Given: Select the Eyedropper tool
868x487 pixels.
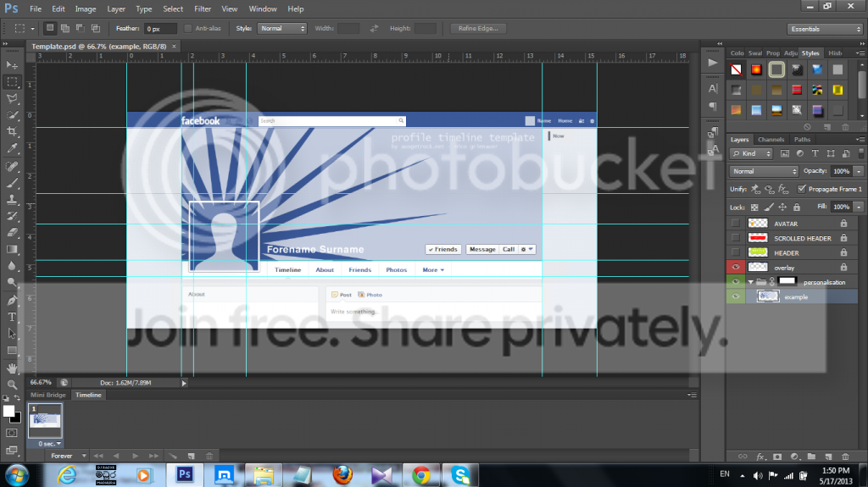Looking at the screenshot, I should point(12,148).
